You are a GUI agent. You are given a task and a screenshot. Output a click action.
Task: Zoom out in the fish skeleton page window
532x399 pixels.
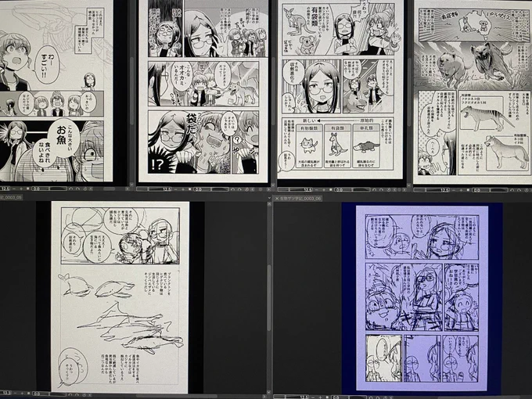tap(14, 189)
